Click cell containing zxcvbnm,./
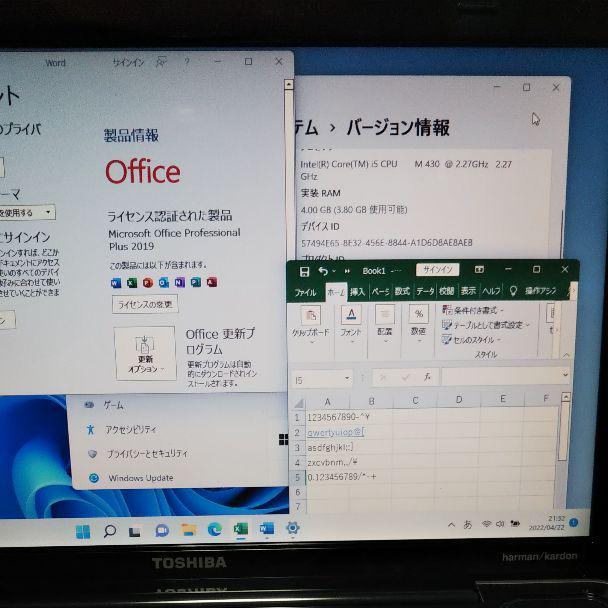 click(332, 462)
